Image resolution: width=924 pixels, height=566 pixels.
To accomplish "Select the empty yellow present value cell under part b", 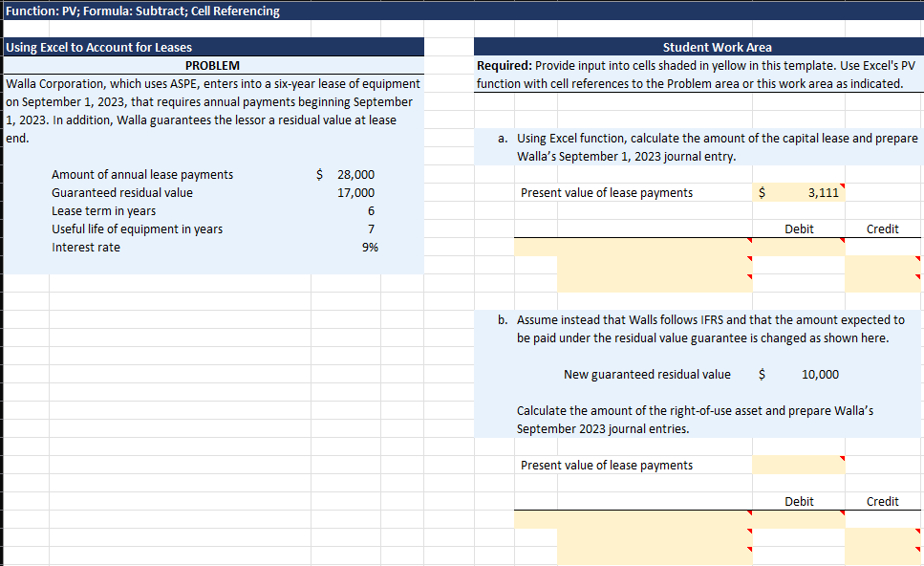I will (x=798, y=465).
